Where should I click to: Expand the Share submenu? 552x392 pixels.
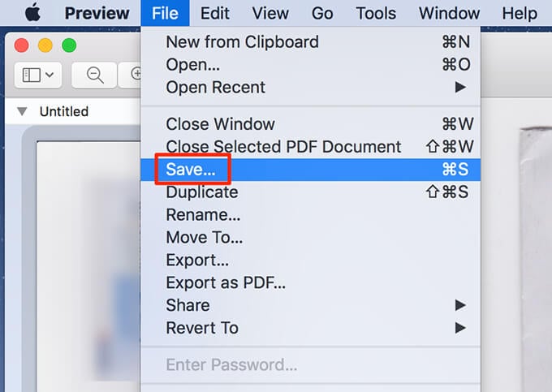click(310, 305)
